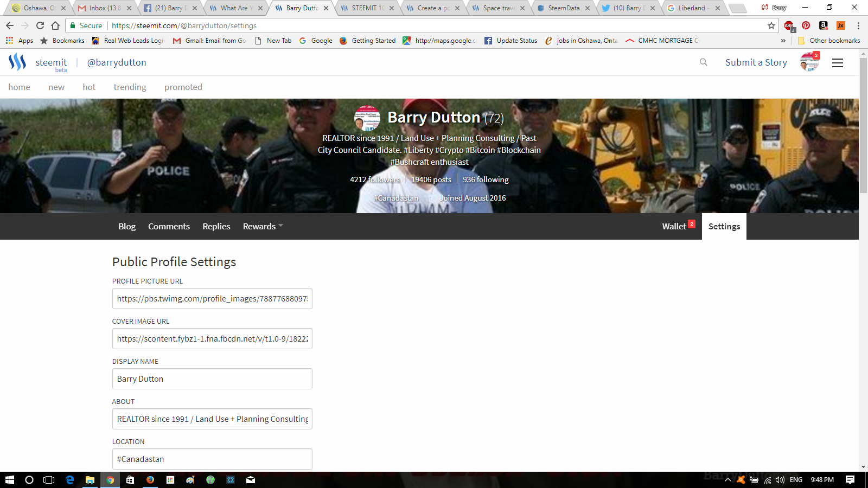Open the Chrome three-dot menu
Image resolution: width=868 pixels, height=488 pixels.
pyautogui.click(x=858, y=25)
